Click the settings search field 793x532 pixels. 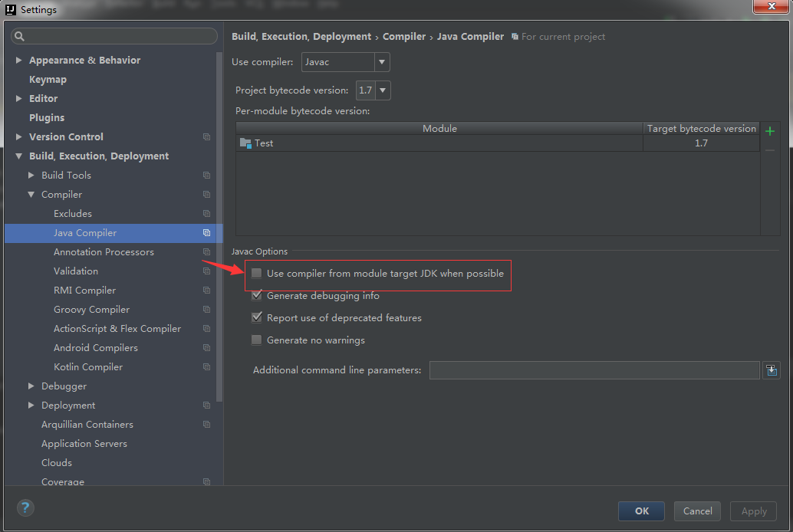(114, 36)
